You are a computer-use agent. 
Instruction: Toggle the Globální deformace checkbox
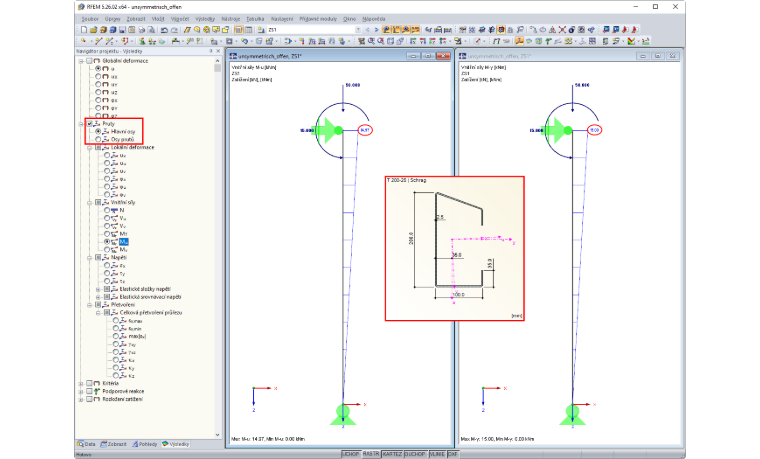click(x=89, y=61)
